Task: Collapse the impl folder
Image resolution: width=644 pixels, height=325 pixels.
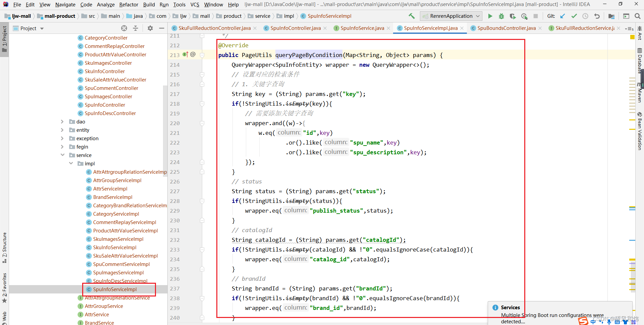Action: pos(71,163)
